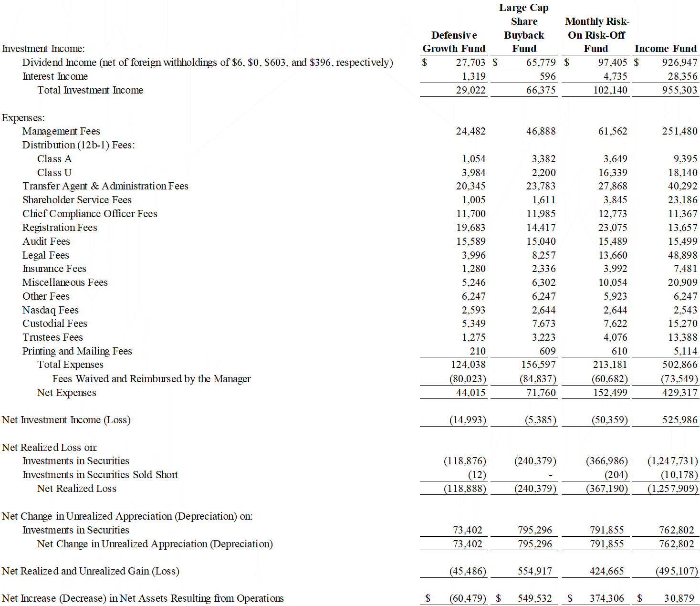Click Miscellaneous Fees value 10,054
Viewport: 700px width, 606px height.
(613, 282)
